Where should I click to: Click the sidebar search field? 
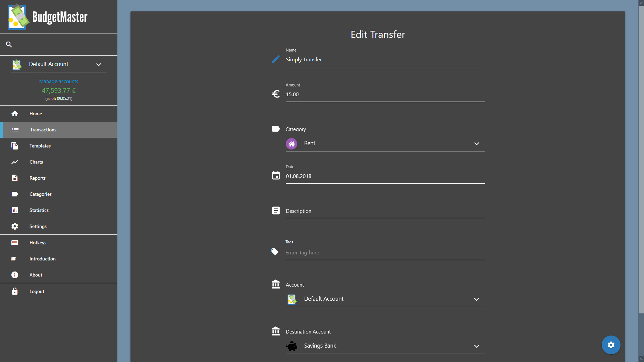[x=59, y=44]
